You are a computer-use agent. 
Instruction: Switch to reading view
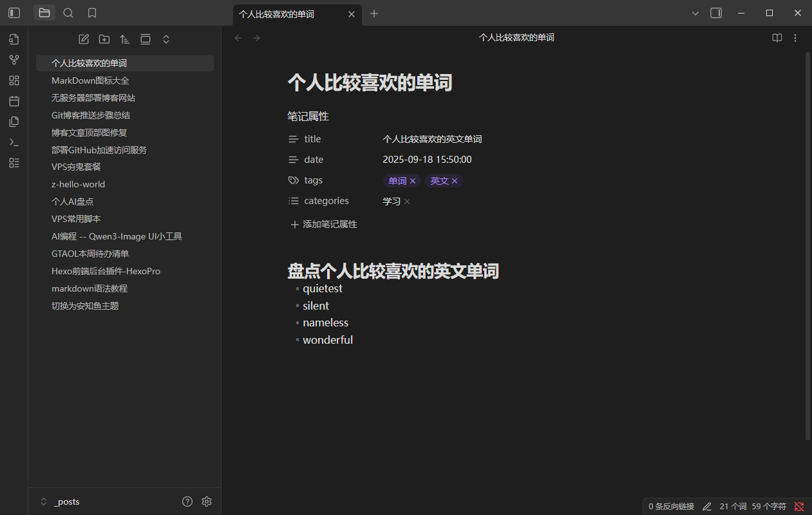777,37
